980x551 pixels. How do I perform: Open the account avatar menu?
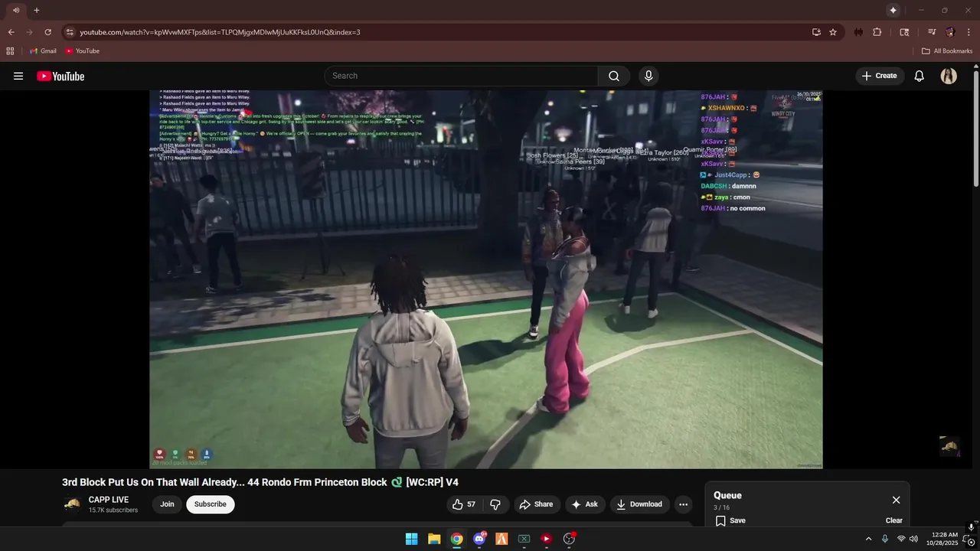click(949, 76)
